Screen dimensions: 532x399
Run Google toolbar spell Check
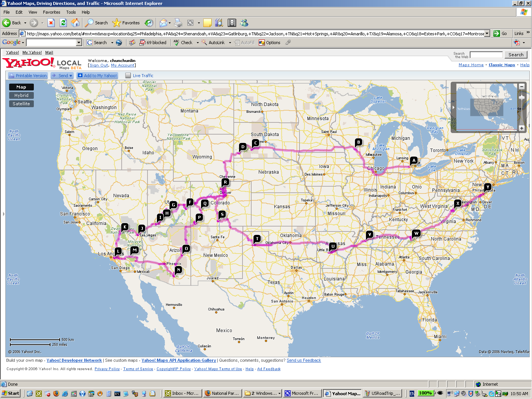click(x=183, y=43)
